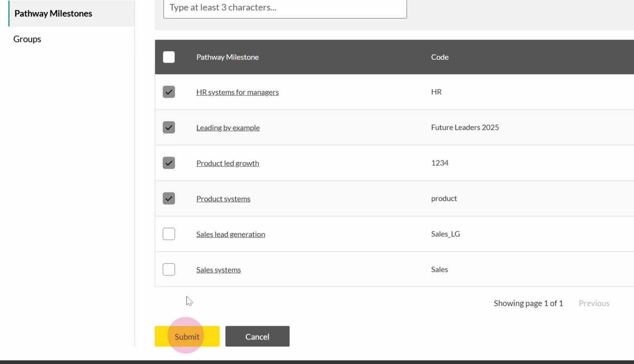Toggle the select-all checkbox in table header
Image resolution: width=634 pixels, height=364 pixels.
click(x=169, y=57)
